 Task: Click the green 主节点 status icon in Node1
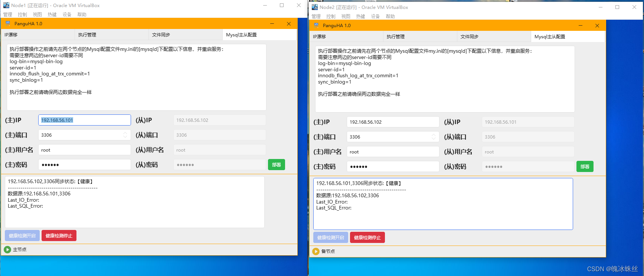click(7, 250)
